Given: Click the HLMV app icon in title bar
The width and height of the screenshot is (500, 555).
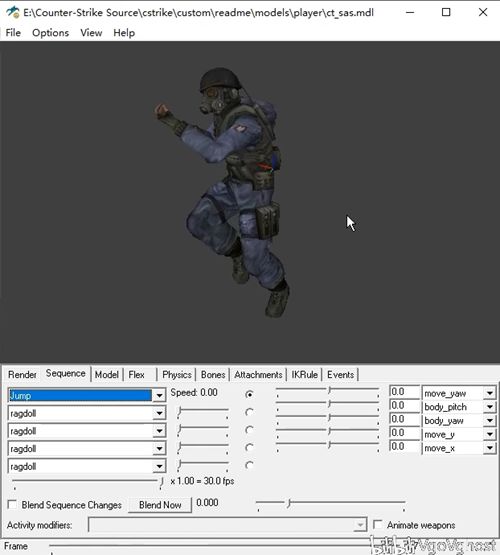Looking at the screenshot, I should [13, 13].
